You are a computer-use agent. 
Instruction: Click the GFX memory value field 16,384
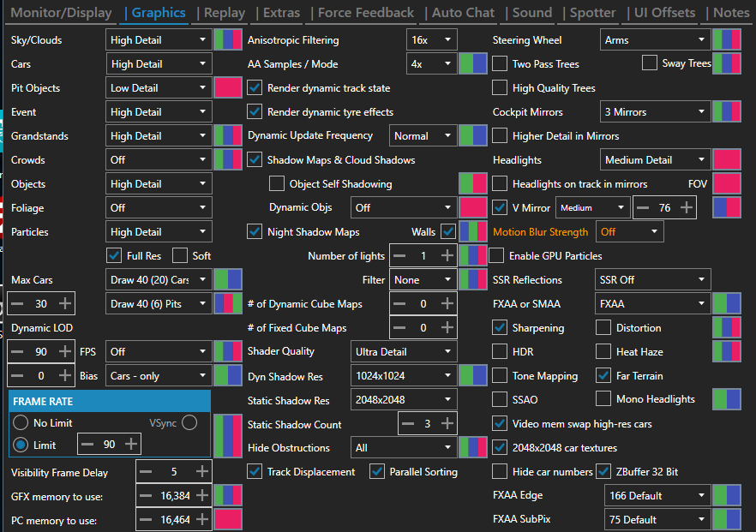click(175, 495)
